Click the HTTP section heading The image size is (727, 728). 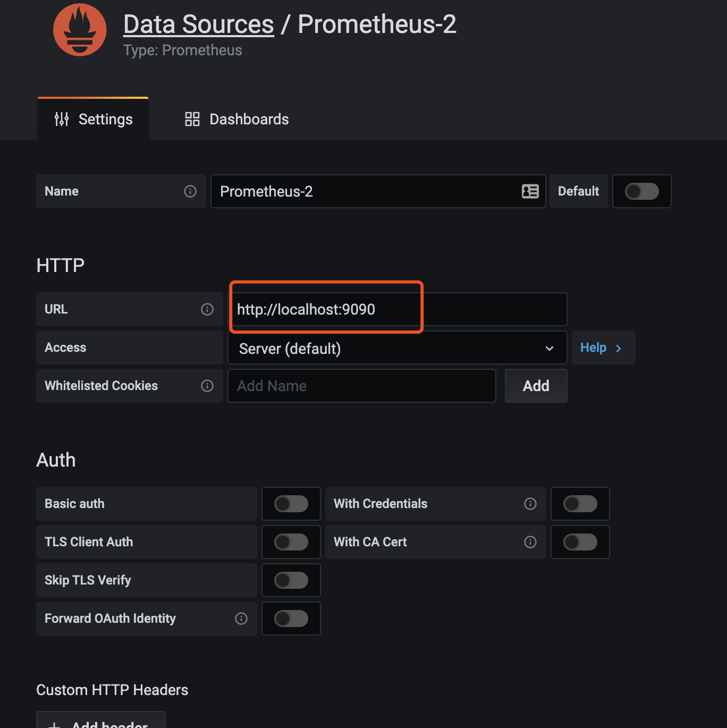61,265
